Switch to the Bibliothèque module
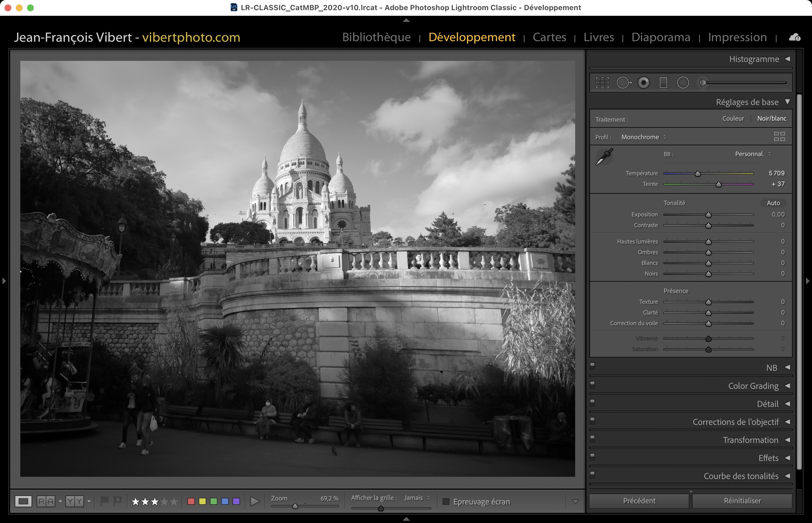 pyautogui.click(x=376, y=37)
